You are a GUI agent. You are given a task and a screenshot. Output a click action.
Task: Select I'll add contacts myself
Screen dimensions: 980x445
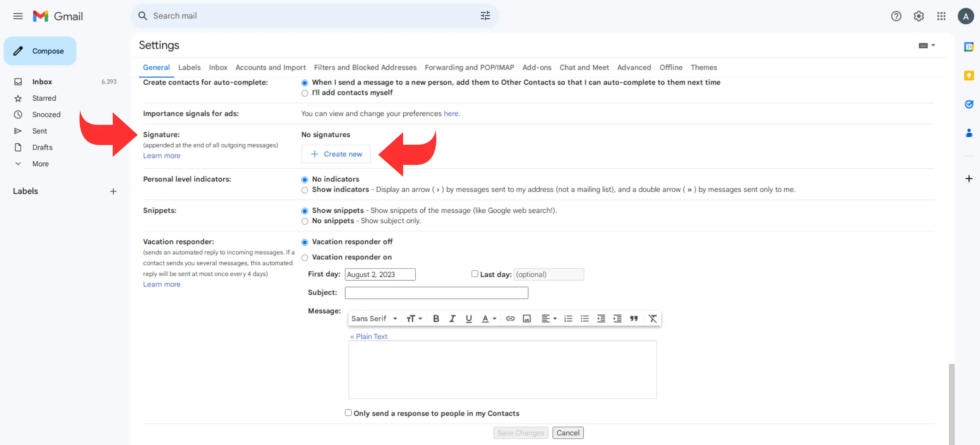pyautogui.click(x=304, y=93)
